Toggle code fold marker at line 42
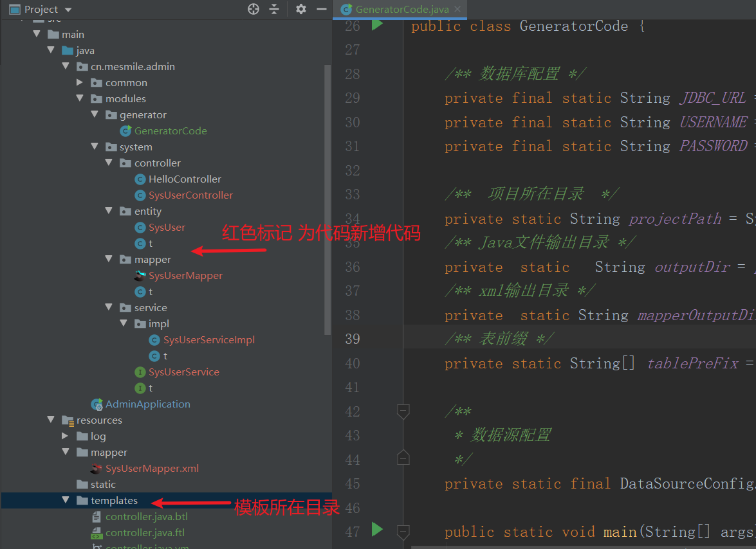The width and height of the screenshot is (756, 549). pyautogui.click(x=403, y=411)
